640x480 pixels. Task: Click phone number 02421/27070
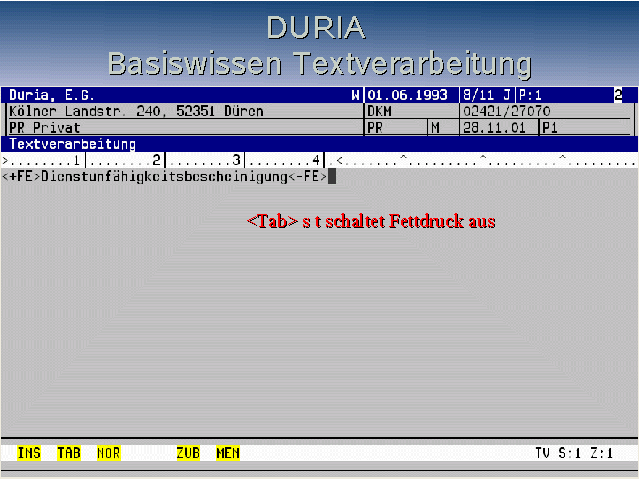pos(507,111)
